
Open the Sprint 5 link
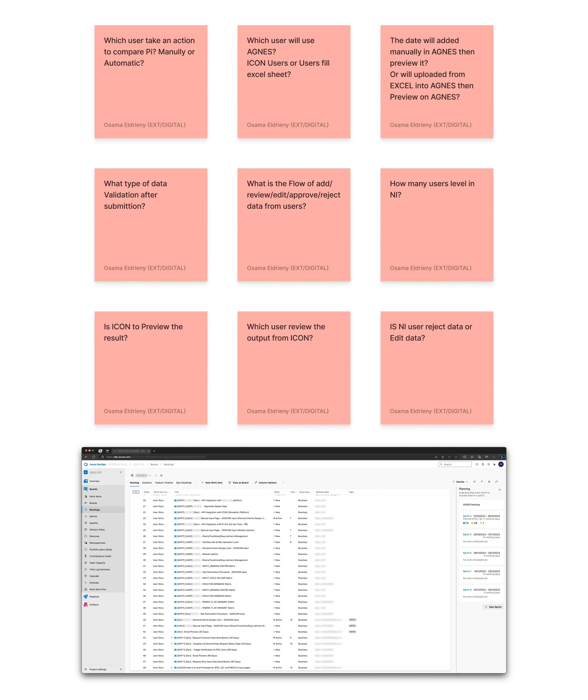[467, 535]
